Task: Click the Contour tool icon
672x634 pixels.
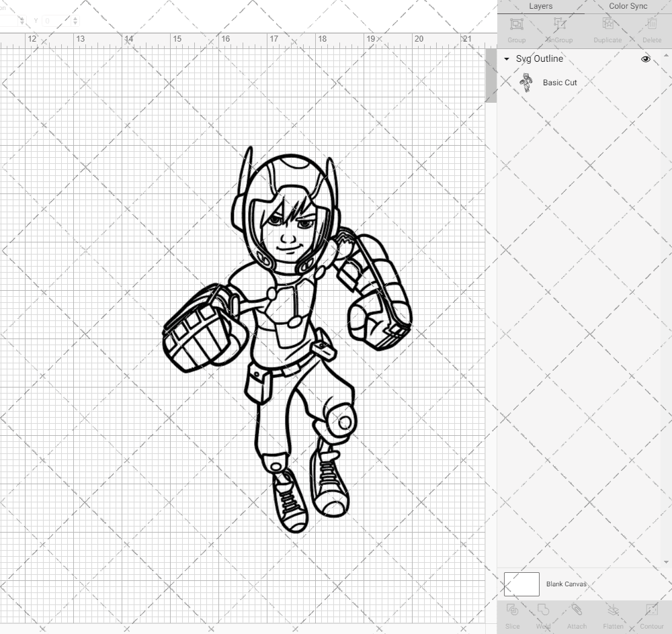Action: (651, 610)
